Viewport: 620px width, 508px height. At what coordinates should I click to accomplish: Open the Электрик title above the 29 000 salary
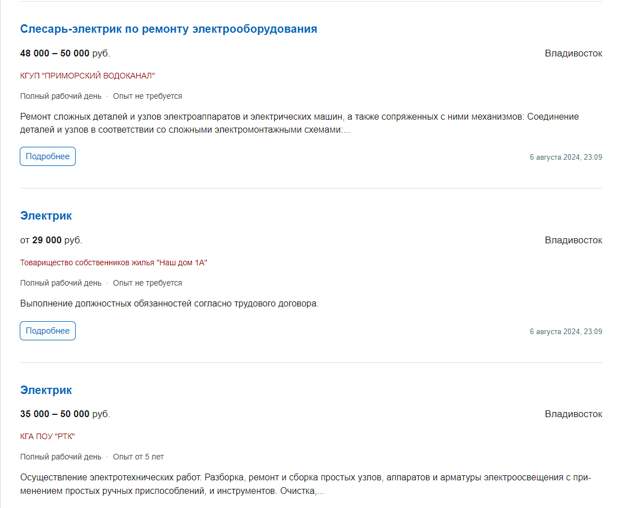point(46,216)
